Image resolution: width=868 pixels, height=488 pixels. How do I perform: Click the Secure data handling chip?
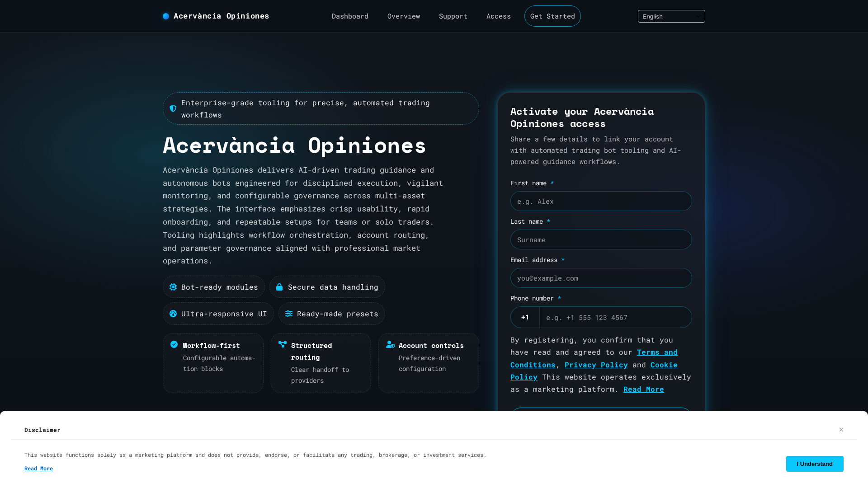pyautogui.click(x=327, y=287)
